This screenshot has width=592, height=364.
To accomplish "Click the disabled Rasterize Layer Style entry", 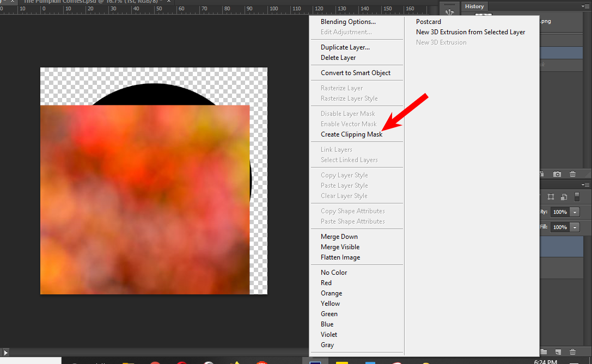I will click(349, 98).
